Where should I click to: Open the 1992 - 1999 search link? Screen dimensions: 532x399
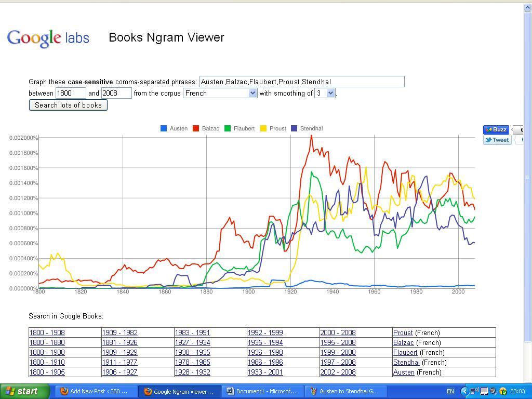point(265,333)
